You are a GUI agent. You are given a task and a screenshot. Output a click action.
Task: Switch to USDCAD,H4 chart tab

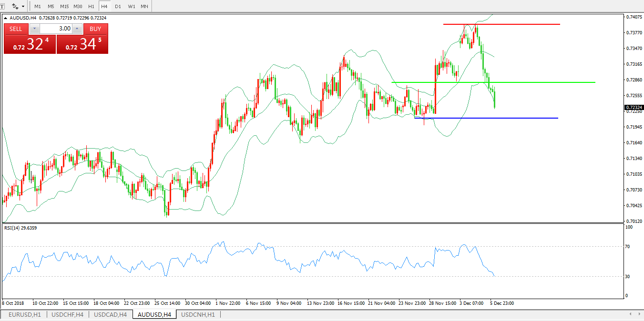[110, 315]
